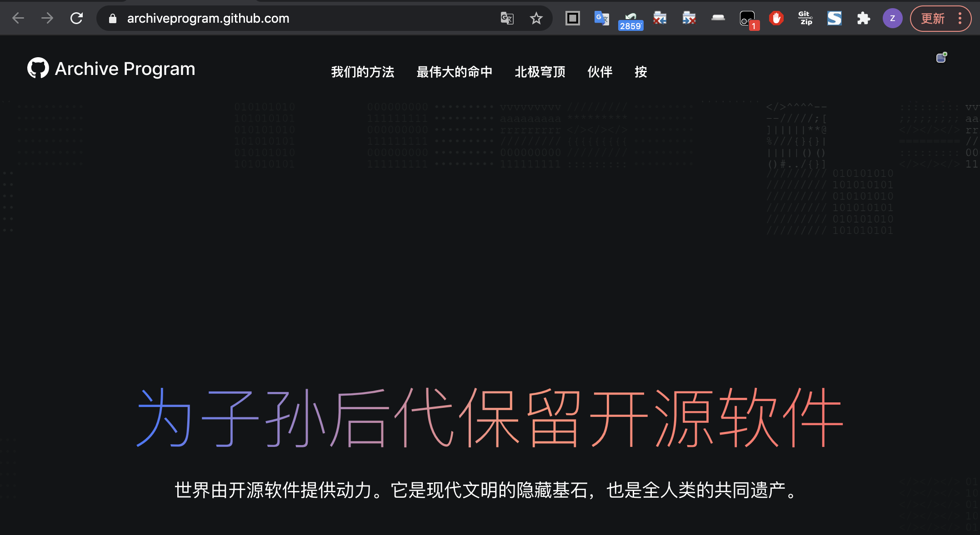
Task: Open the dark mode widget at top right
Action: (x=941, y=58)
